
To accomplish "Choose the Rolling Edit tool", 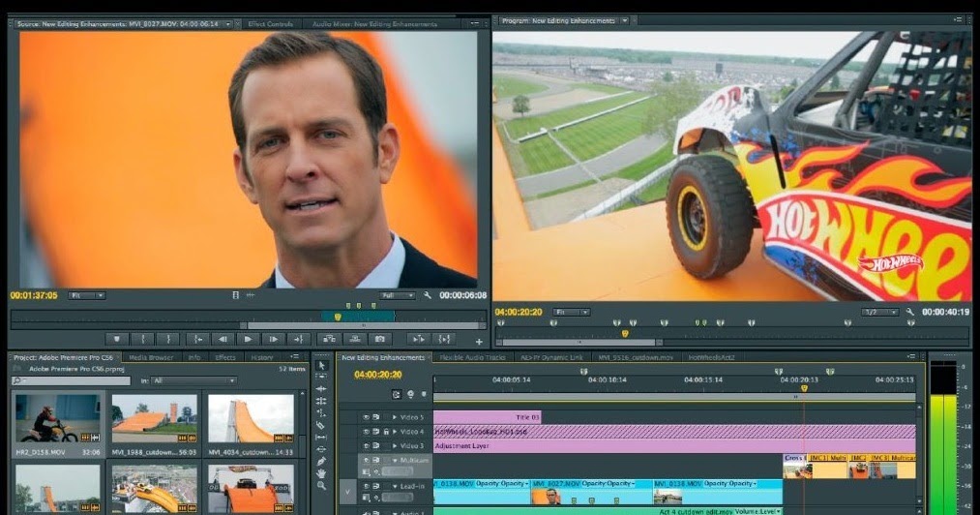I will tap(321, 401).
